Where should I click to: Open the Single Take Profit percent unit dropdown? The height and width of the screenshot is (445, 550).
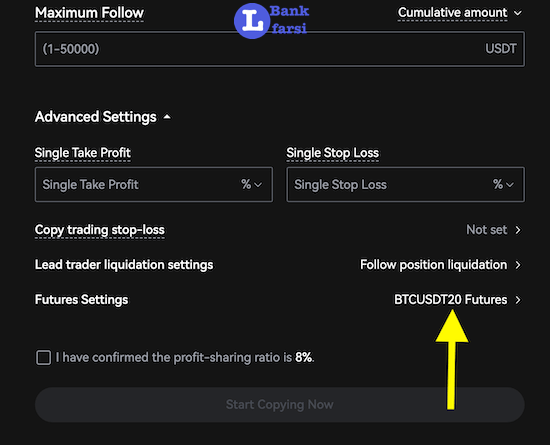(x=251, y=184)
